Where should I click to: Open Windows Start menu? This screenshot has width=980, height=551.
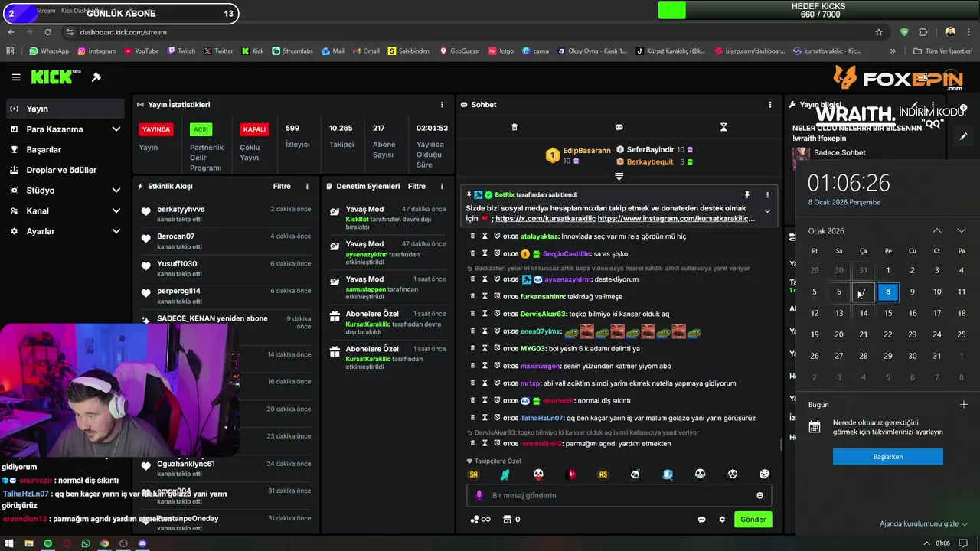tap(9, 543)
